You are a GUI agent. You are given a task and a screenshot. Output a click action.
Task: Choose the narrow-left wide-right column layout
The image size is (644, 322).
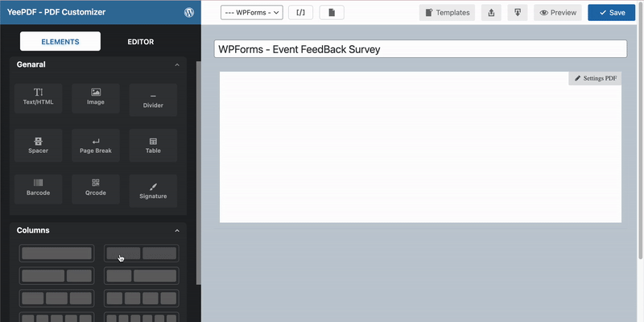pyautogui.click(x=142, y=276)
